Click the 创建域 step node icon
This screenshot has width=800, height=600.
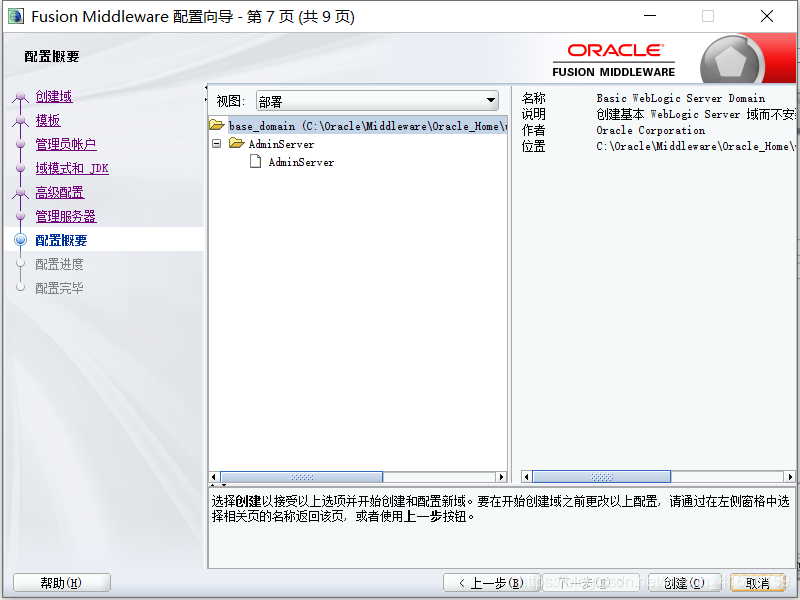point(20,96)
